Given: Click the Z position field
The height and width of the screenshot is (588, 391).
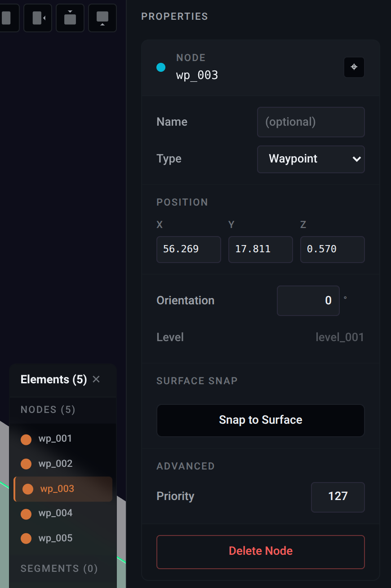Looking at the screenshot, I should [333, 249].
